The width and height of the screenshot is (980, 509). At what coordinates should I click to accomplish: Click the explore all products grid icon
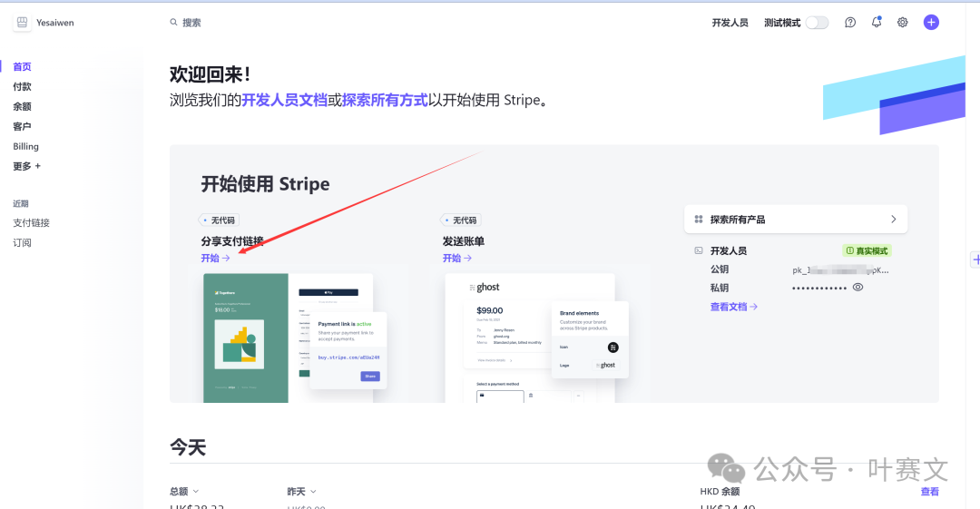[x=699, y=220]
